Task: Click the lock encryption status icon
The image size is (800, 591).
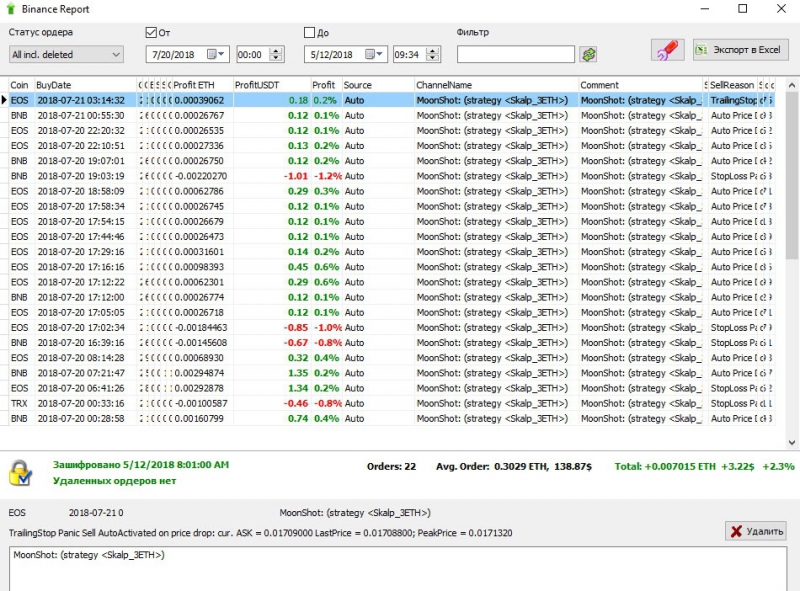Action: (20, 472)
